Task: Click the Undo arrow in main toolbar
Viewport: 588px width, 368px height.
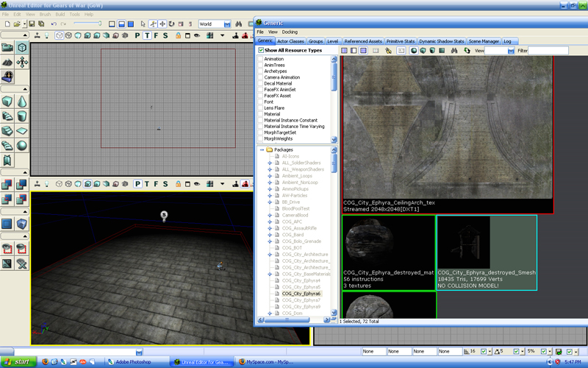Action: click(54, 24)
